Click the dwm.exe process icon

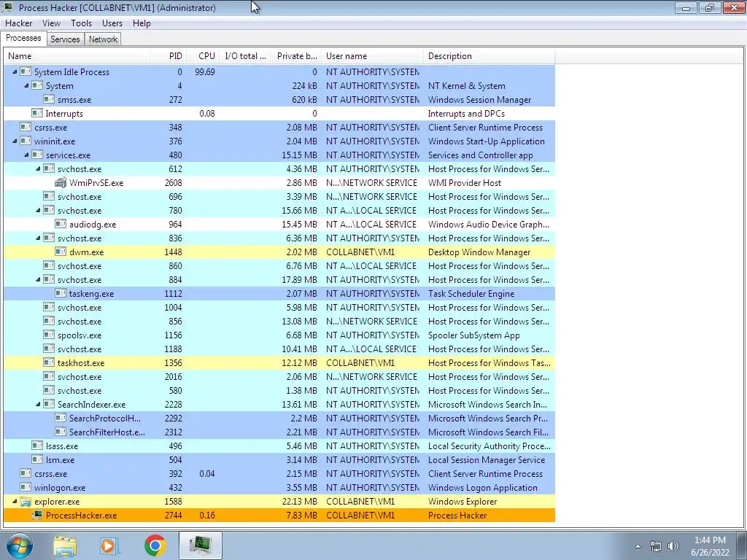(61, 252)
